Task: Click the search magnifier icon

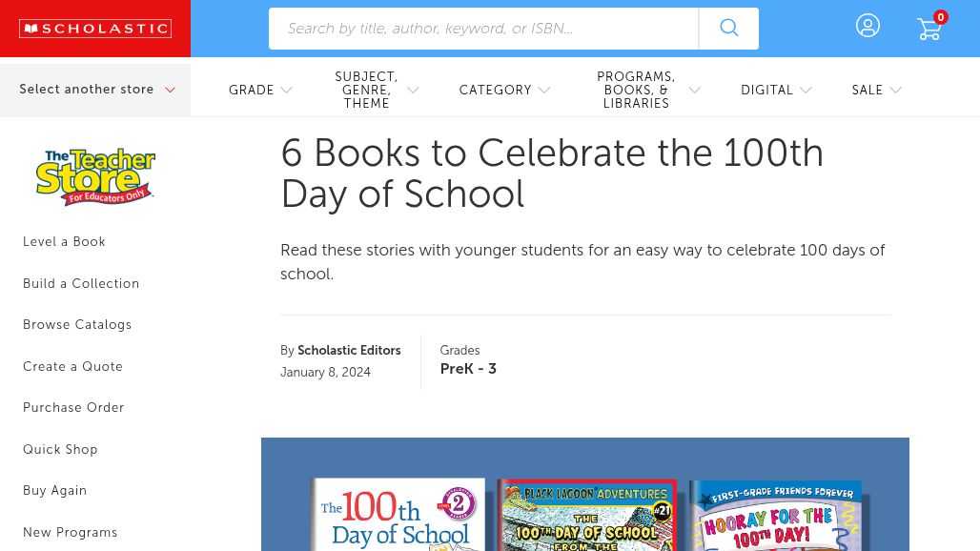Action: point(729,29)
